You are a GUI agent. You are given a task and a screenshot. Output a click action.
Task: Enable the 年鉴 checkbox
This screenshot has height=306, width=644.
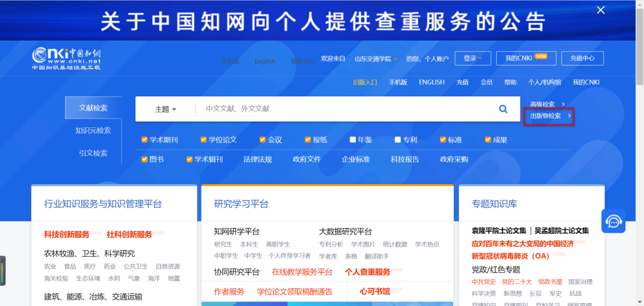[353, 140]
